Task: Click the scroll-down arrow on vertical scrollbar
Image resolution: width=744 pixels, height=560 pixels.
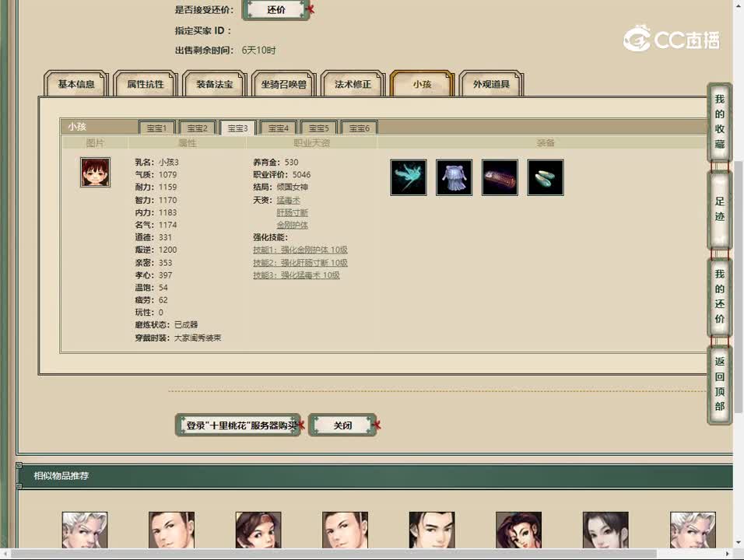Action: (739, 542)
